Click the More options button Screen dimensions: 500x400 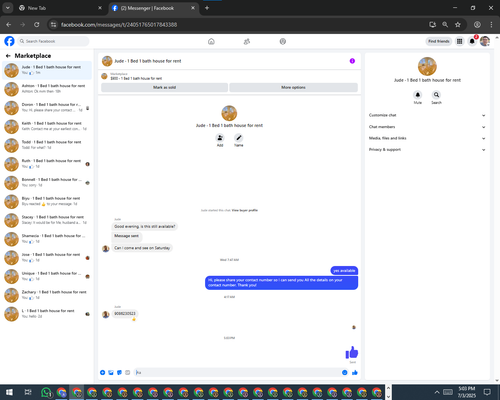(293, 87)
